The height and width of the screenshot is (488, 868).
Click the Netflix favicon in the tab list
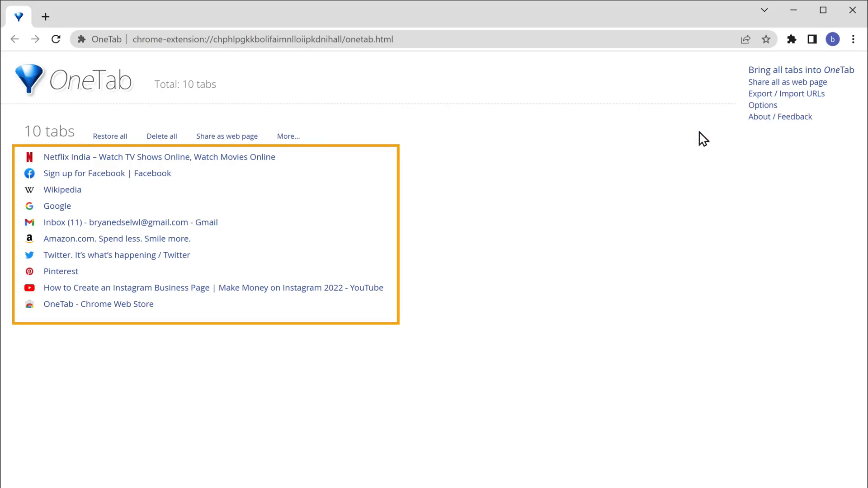29,157
